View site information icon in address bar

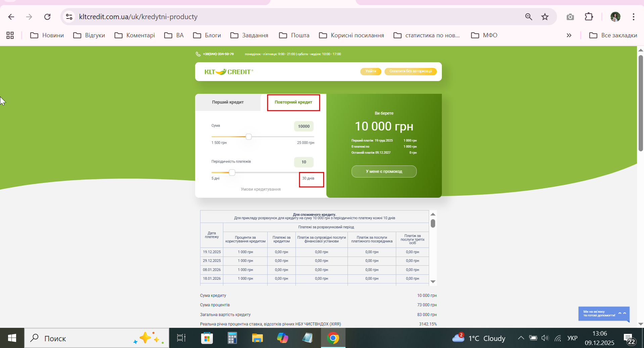[x=69, y=17]
